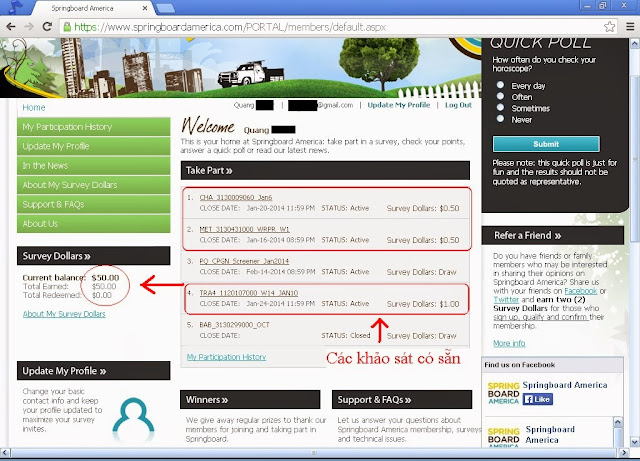Click My Participation History link below surveys
The image size is (640, 461).
(226, 357)
